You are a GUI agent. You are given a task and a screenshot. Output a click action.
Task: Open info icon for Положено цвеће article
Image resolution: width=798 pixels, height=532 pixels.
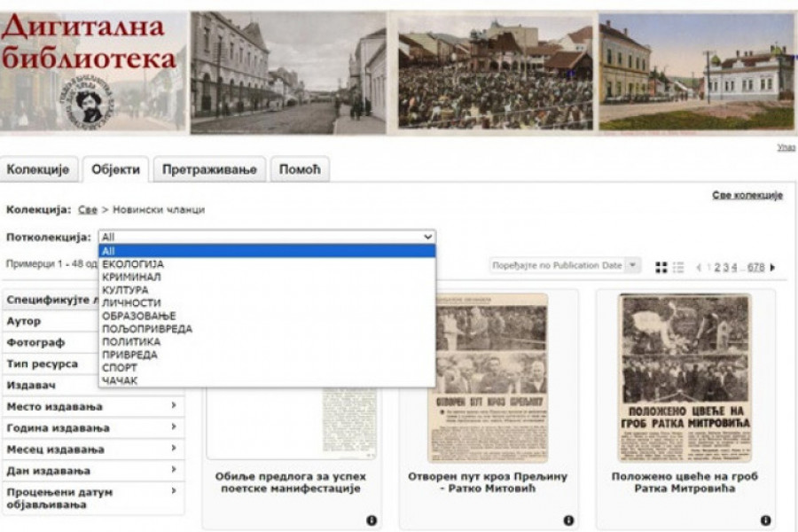point(765,520)
